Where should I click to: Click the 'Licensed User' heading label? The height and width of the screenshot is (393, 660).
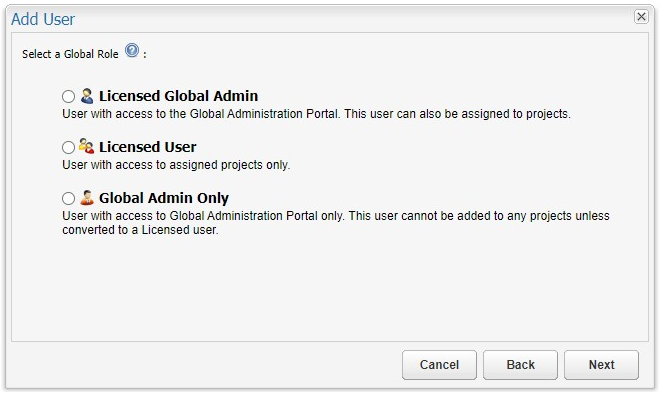(x=147, y=147)
